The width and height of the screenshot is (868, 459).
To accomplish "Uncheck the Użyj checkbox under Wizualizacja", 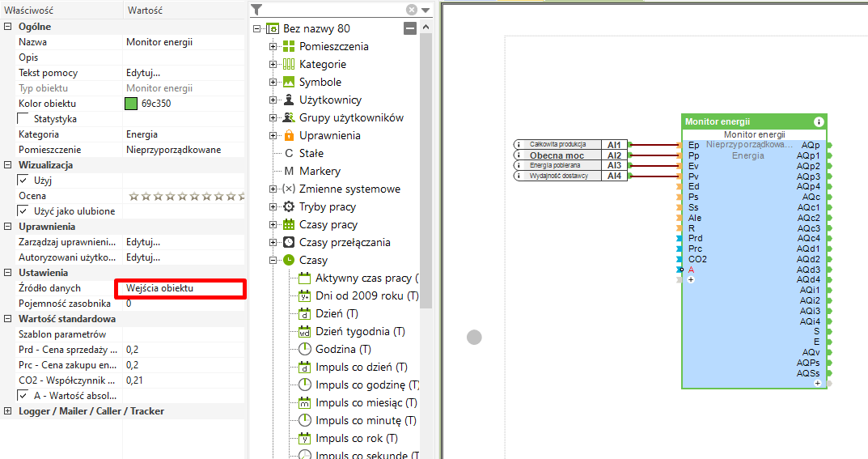I will point(23,181).
